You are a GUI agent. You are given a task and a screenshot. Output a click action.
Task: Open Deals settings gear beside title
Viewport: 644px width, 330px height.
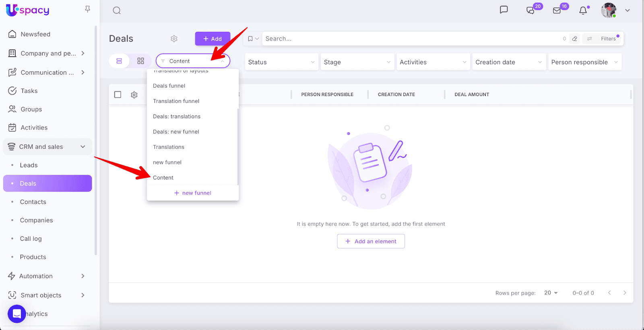pos(174,39)
